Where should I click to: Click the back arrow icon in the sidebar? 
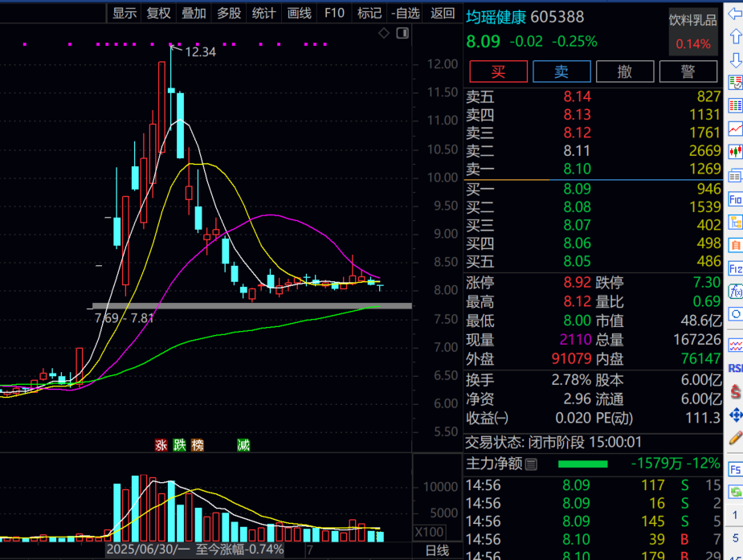coord(736,14)
